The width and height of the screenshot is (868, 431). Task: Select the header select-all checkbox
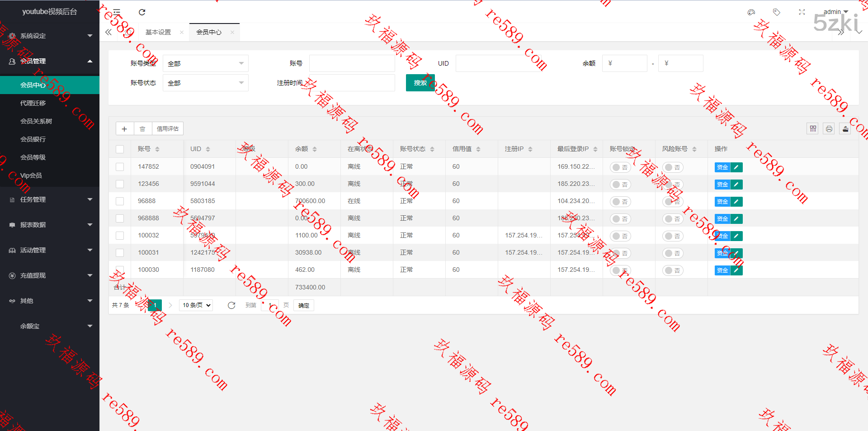pyautogui.click(x=120, y=149)
